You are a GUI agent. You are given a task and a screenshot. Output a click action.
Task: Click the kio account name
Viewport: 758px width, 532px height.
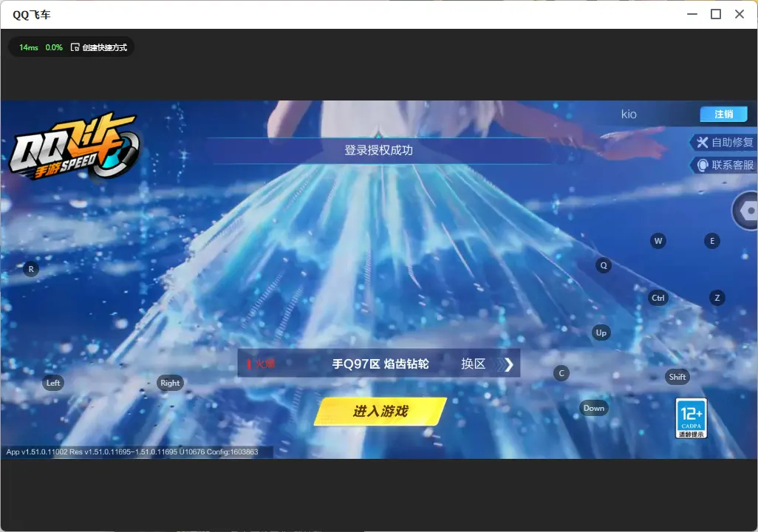[x=629, y=114]
